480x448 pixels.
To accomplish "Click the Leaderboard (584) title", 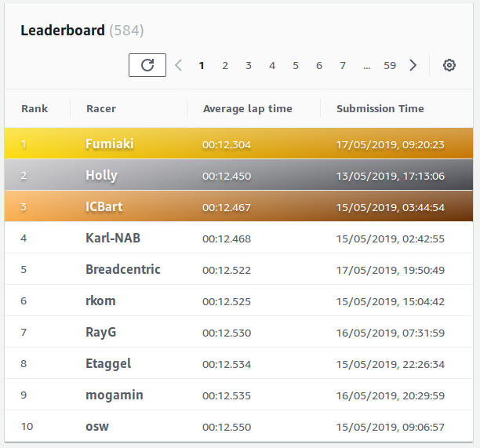I will click(x=82, y=31).
